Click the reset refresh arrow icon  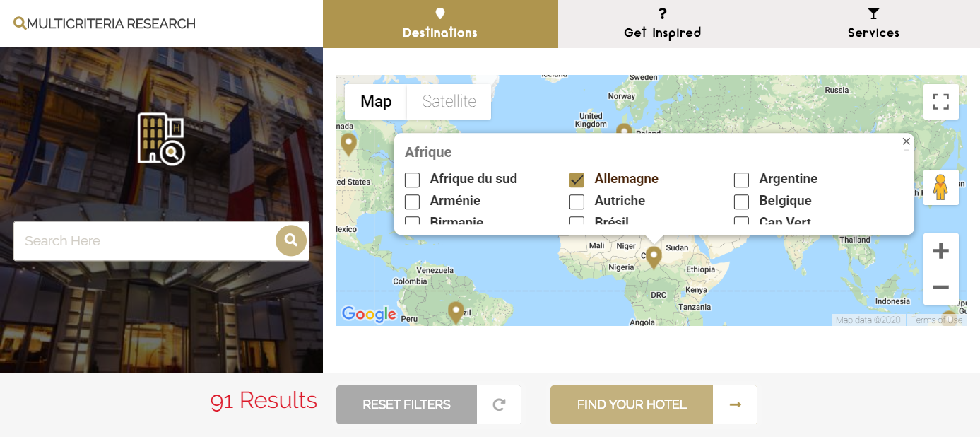(x=499, y=404)
